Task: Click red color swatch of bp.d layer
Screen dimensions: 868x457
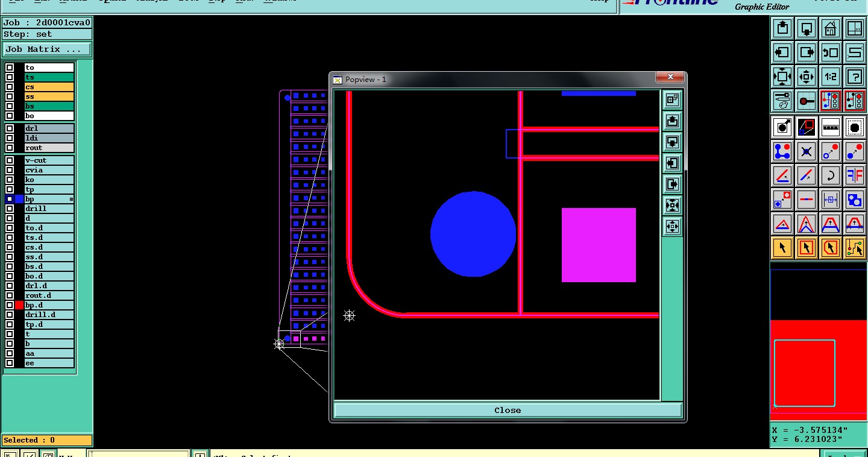Action: click(x=19, y=305)
